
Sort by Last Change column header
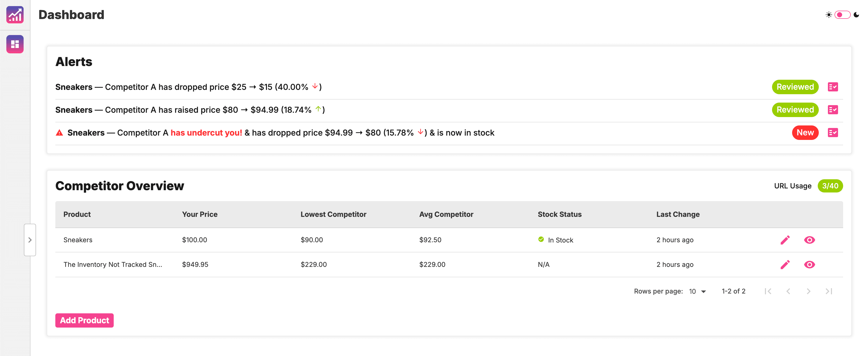pyautogui.click(x=678, y=214)
